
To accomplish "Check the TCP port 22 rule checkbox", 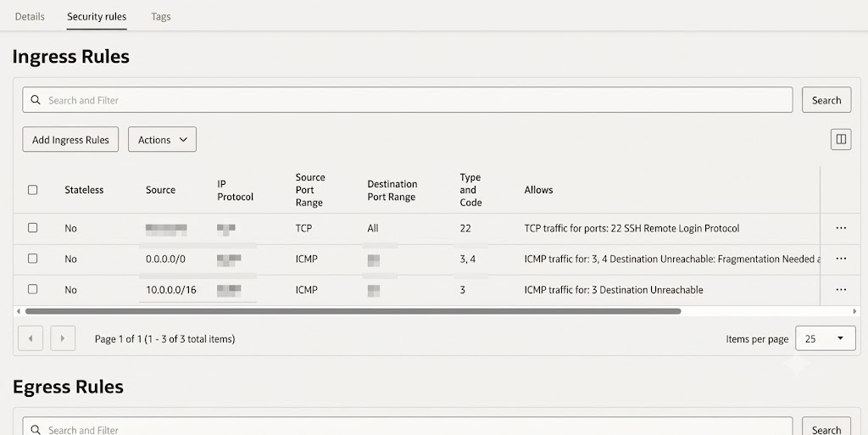I will tap(33, 227).
